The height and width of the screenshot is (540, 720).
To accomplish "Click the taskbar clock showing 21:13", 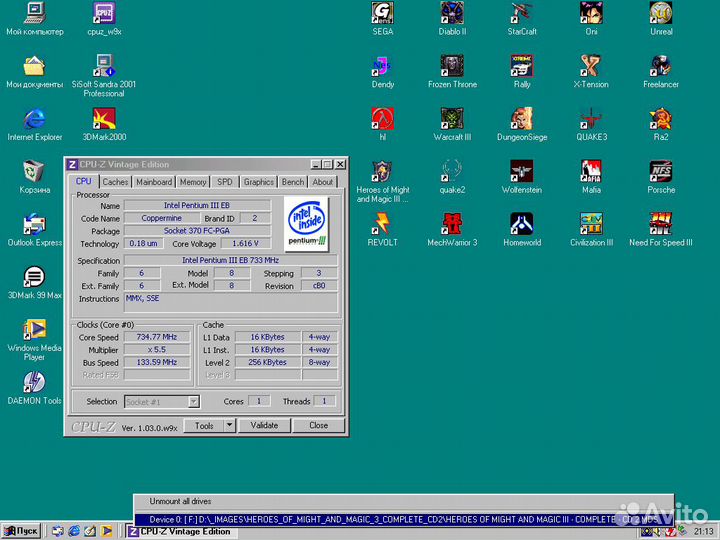I will click(703, 532).
